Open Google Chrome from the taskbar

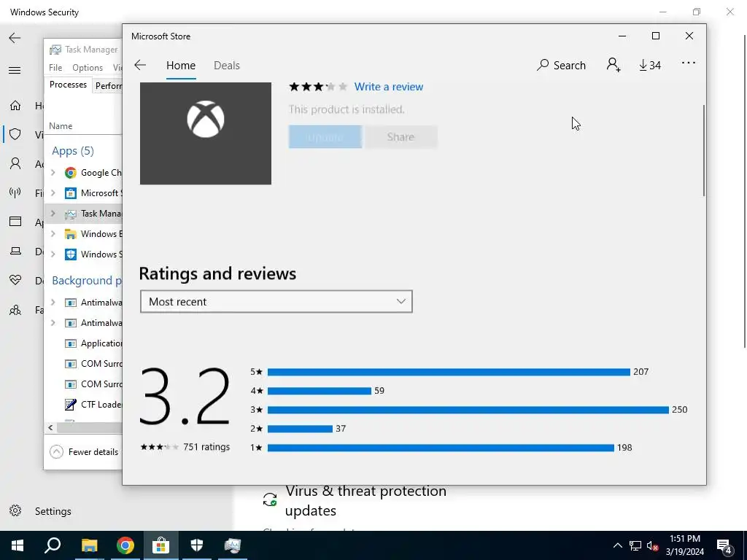(x=125, y=545)
